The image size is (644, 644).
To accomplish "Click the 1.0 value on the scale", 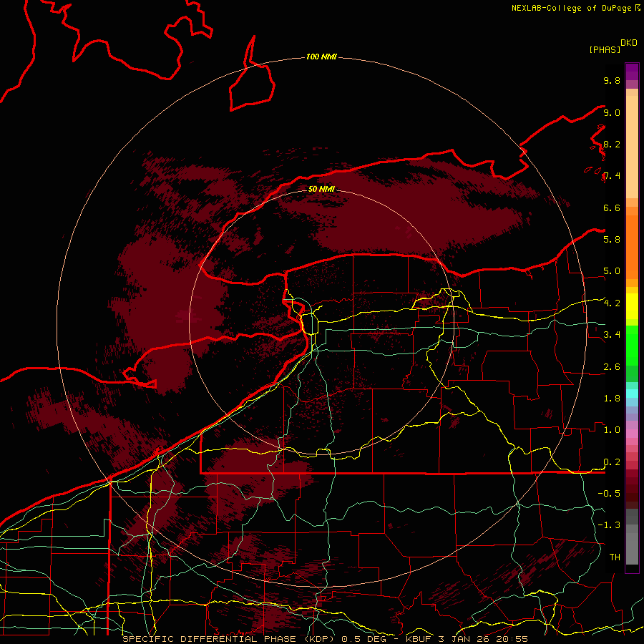I will click(612, 430).
